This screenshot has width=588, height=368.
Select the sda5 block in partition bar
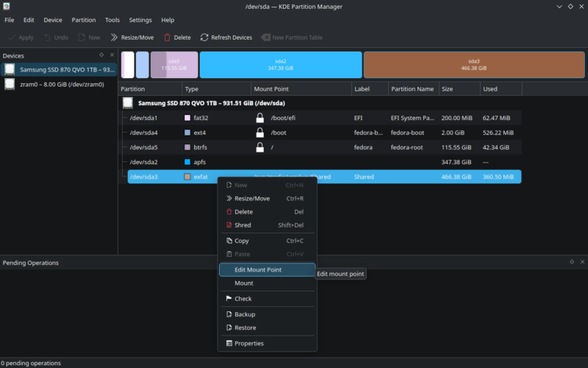point(174,65)
